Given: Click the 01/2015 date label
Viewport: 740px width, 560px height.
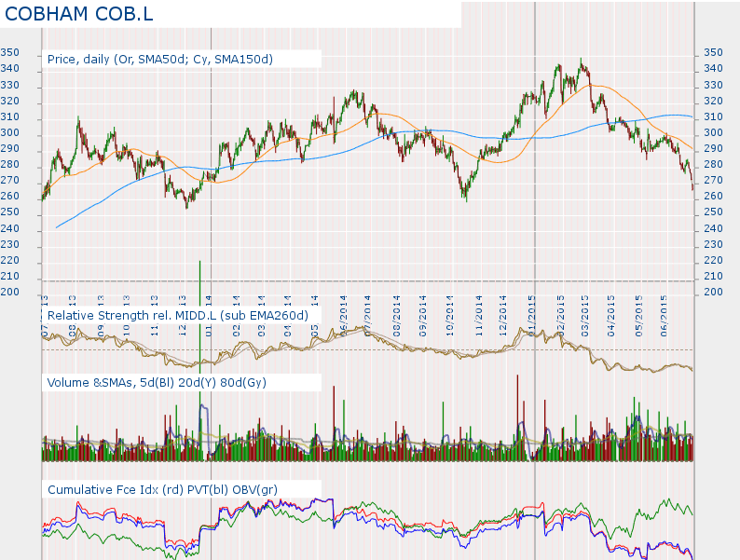Looking at the screenshot, I should (x=532, y=316).
